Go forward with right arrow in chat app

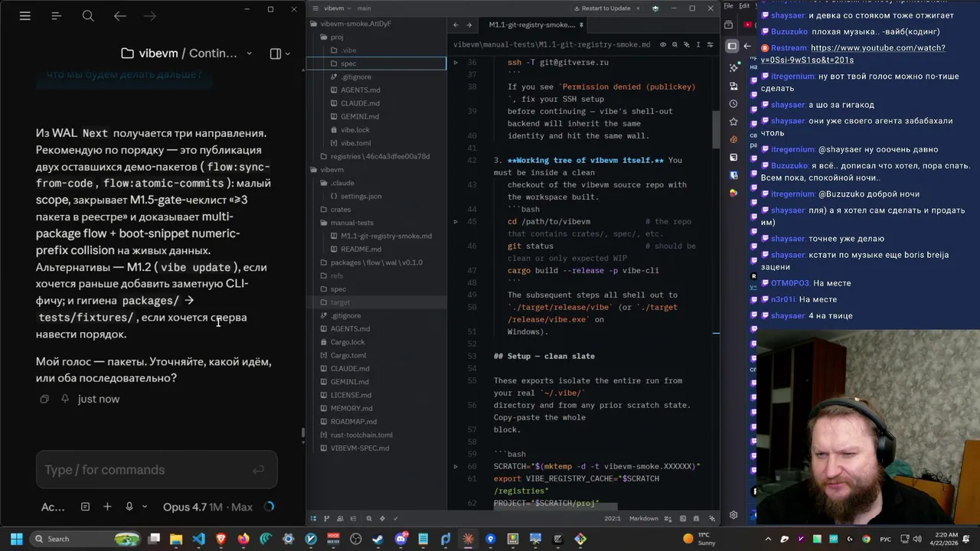coord(150,16)
